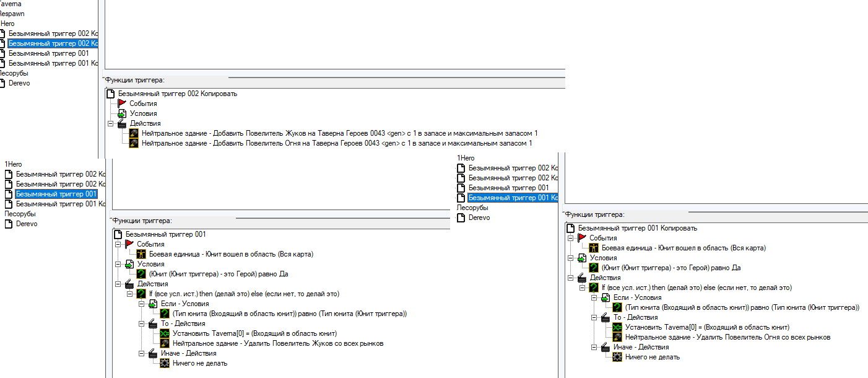
Task: Select Добавить Повелитель Жуков на Таверна Героев action
Action: click(340, 133)
